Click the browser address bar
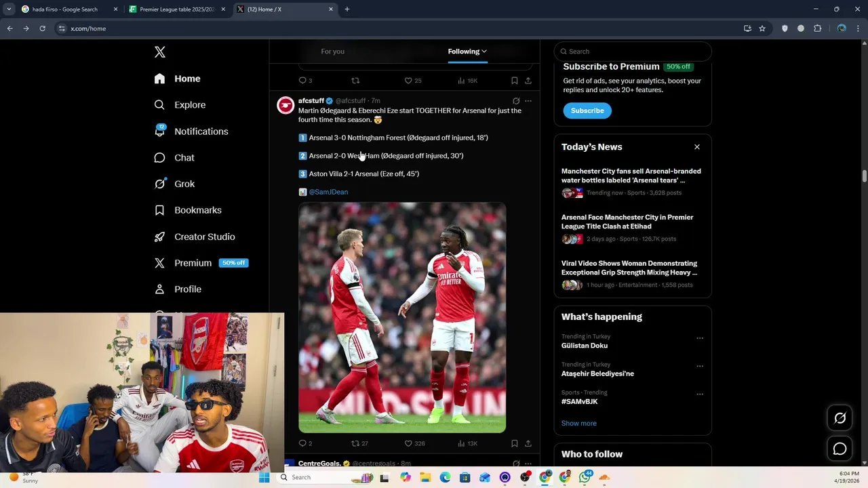The height and width of the screenshot is (488, 868). click(400, 28)
